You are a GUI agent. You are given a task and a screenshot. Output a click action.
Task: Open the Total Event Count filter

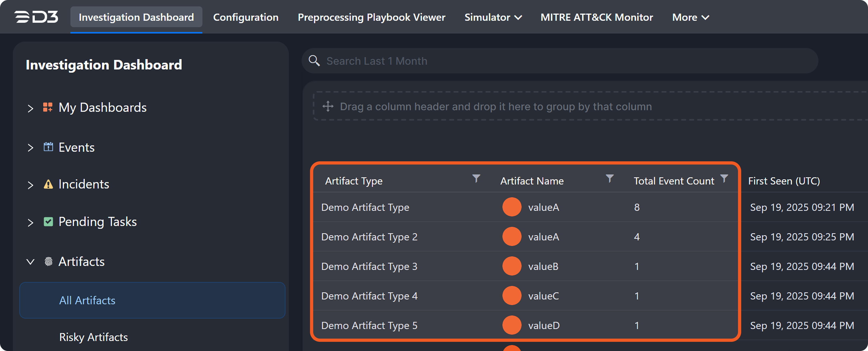click(x=724, y=178)
